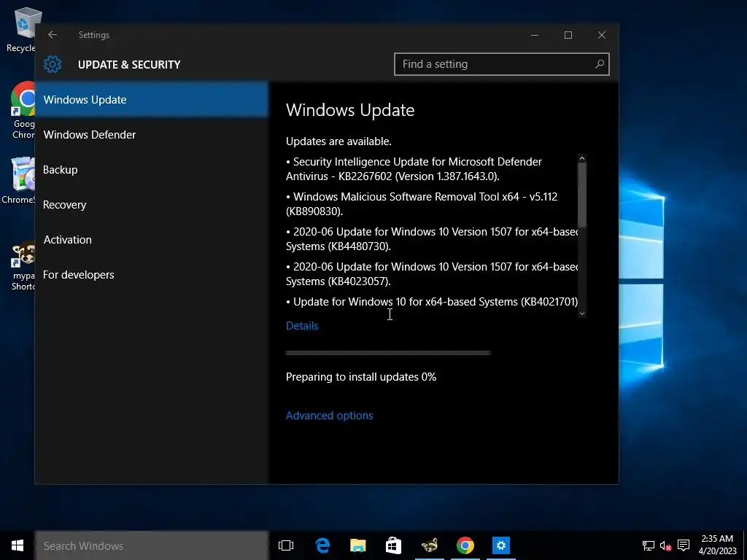Click the updates list scrollbar thumb
747x560 pixels.
coord(581,195)
